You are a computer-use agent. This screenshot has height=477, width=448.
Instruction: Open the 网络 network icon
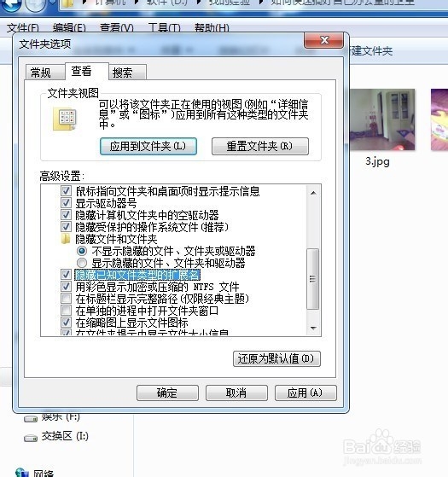[x=22, y=472]
